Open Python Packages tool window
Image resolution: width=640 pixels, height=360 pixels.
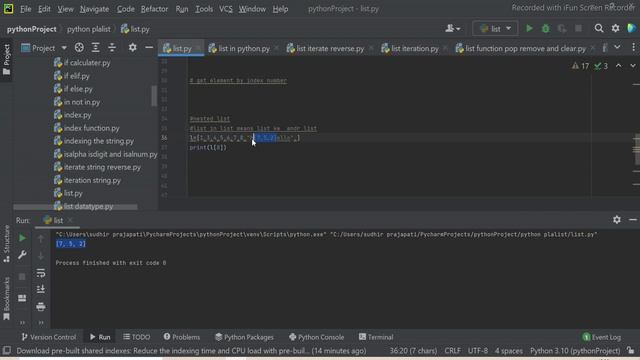pyautogui.click(x=244, y=337)
